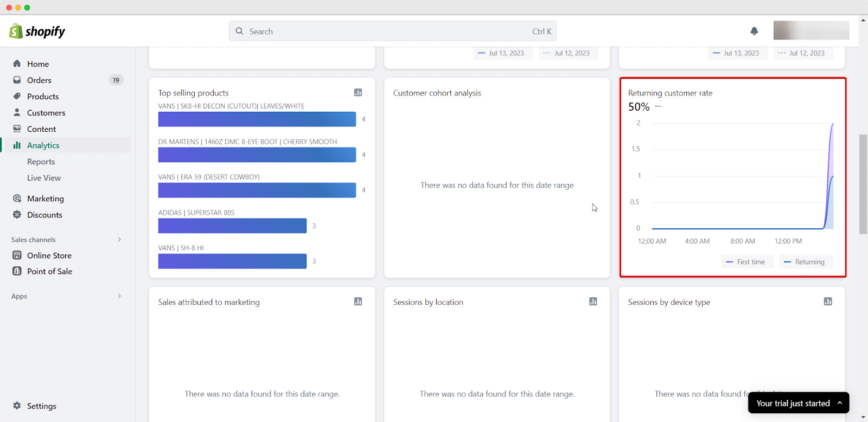Click Top selling products title
The height and width of the screenshot is (422, 868).
point(194,93)
